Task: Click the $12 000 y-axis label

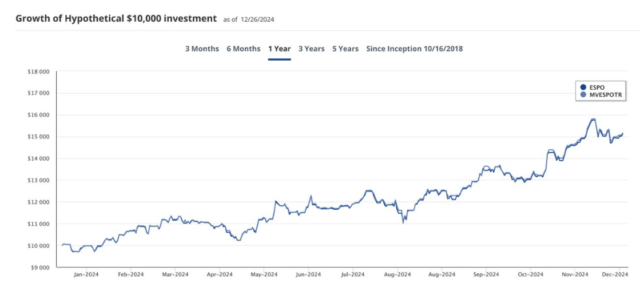Action: (39, 202)
